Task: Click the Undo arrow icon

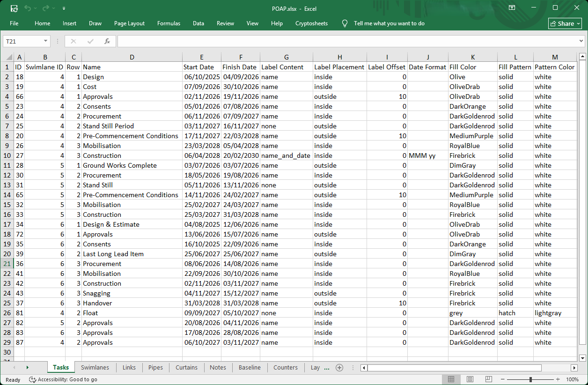Action: pos(28,8)
